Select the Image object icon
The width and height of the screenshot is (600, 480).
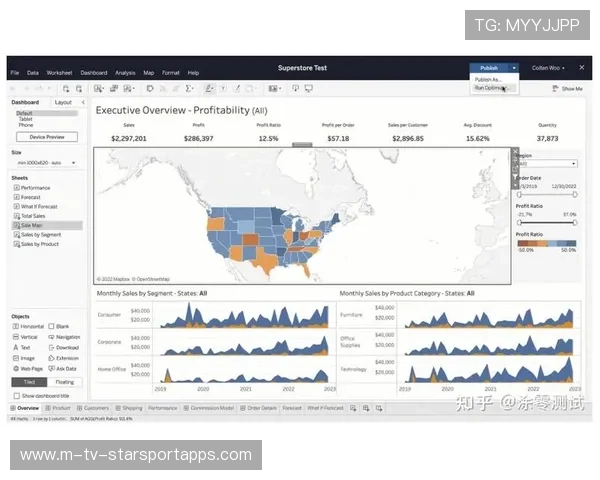[x=16, y=358]
